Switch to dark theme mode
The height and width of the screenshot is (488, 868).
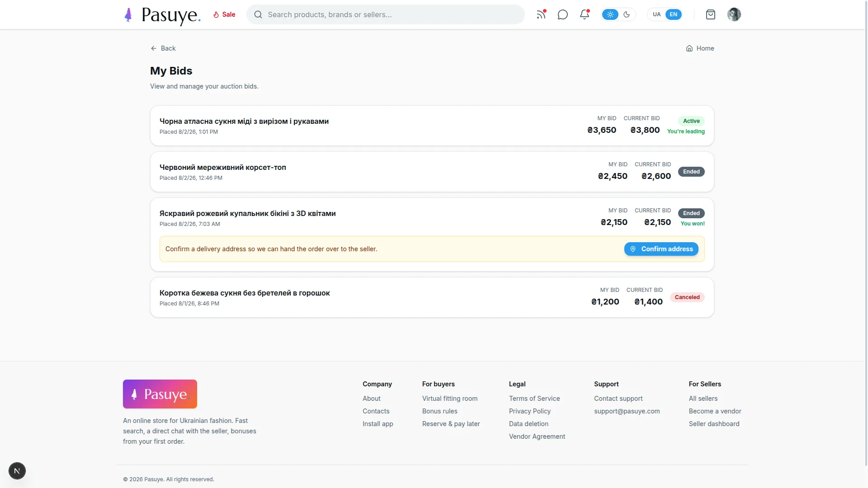[627, 14]
